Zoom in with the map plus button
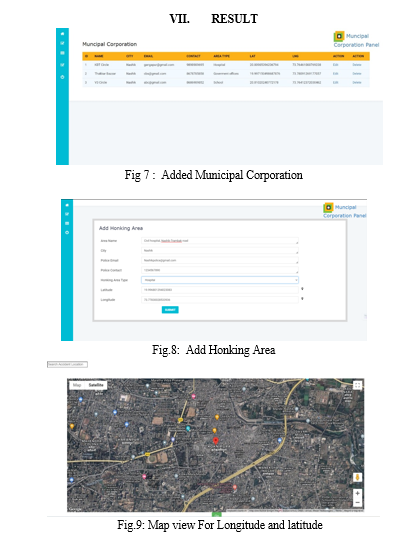Screen dimensions: 401x534 coord(357,493)
